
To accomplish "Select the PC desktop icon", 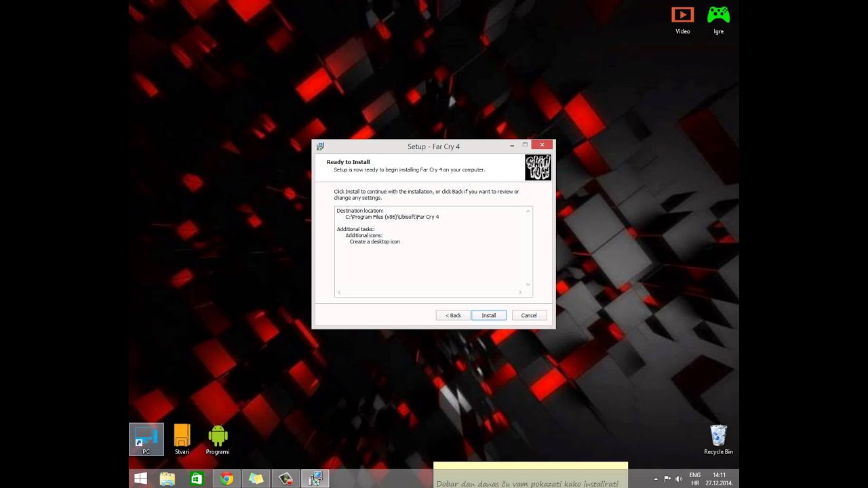I will [x=146, y=439].
